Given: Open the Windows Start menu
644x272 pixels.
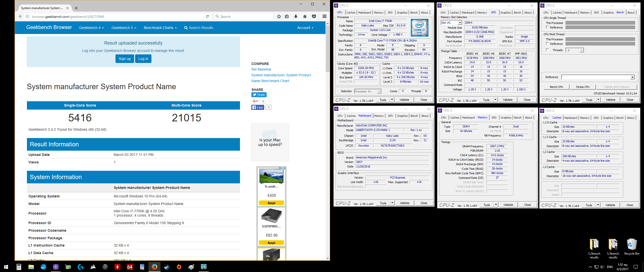Looking at the screenshot, I should (6, 267).
